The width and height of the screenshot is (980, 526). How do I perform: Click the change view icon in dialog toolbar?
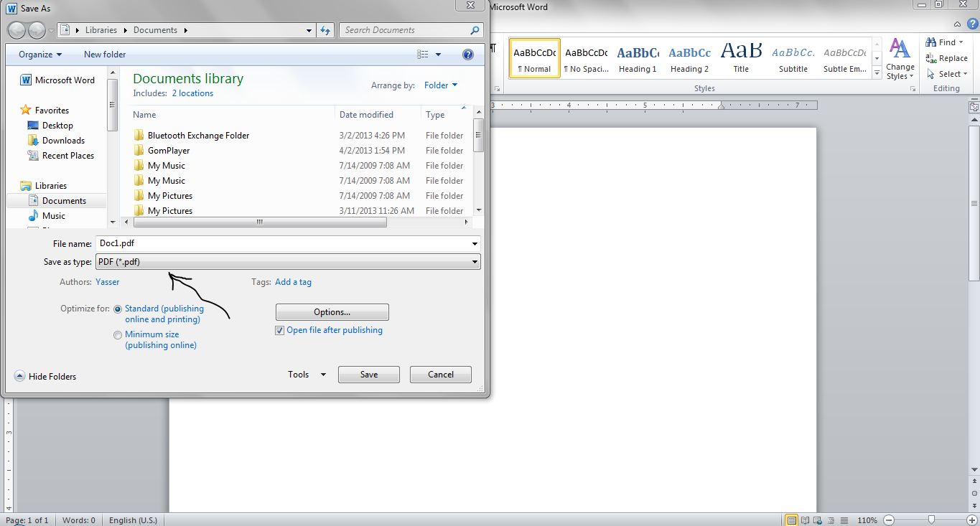coord(423,55)
